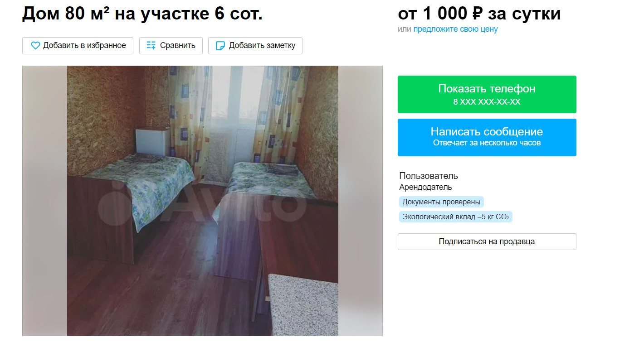Subscribe using 'Подписаться на продавца'

pos(487,241)
